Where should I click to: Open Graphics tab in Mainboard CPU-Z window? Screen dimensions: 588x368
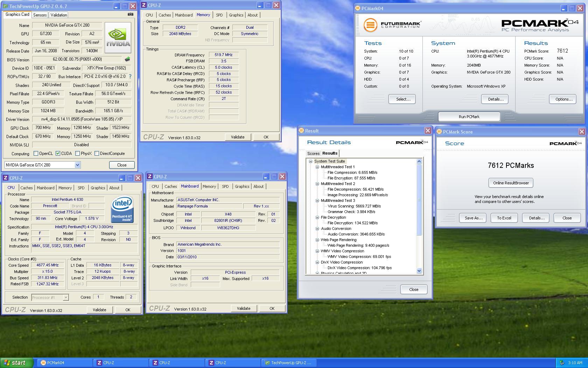tap(242, 186)
